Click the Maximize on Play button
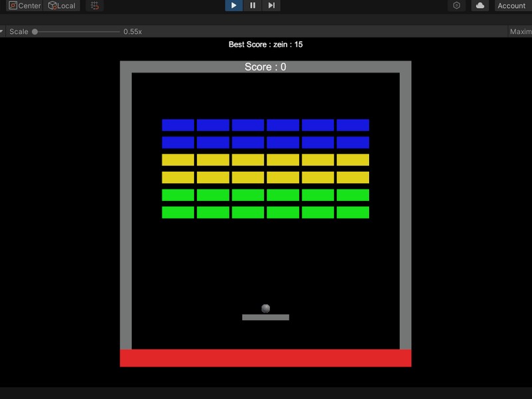Image resolution: width=532 pixels, height=399 pixels. pos(520,31)
